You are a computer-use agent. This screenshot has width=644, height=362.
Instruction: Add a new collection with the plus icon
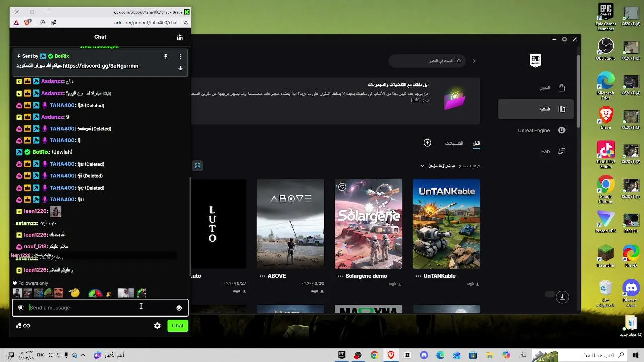(427, 143)
